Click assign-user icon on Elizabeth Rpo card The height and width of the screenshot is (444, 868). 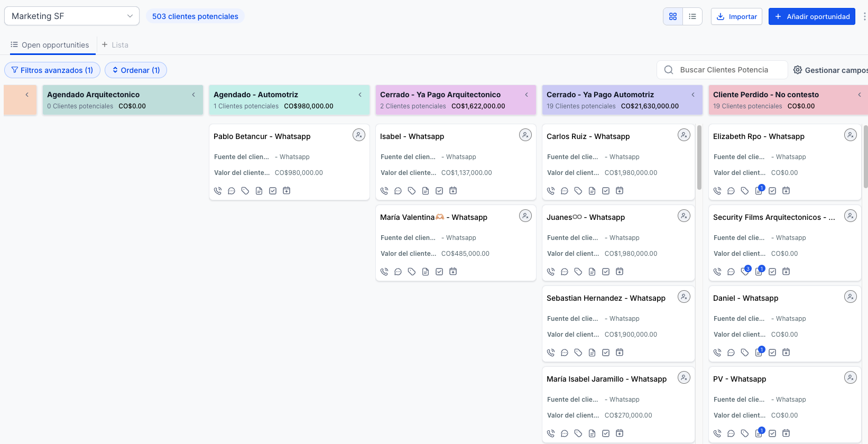coord(851,135)
